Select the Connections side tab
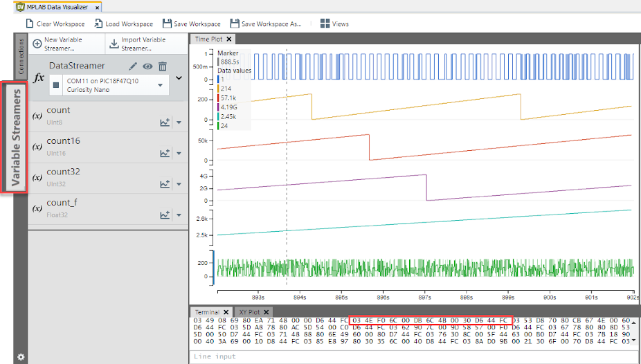 21,57
